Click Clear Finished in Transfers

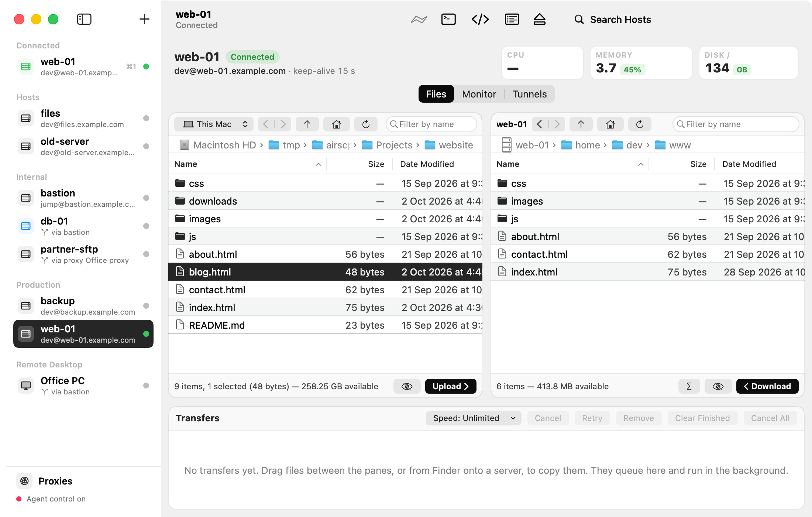point(702,418)
